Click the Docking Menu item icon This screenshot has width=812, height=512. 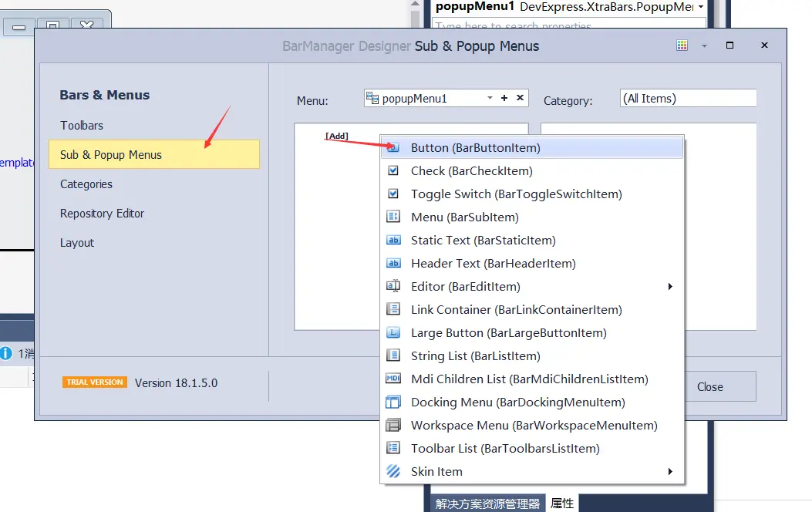tap(393, 403)
